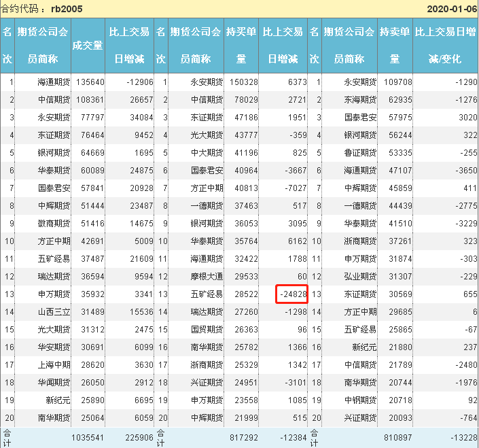Image resolution: width=479 pixels, height=448 pixels.
Task: Click volume change value 34084
Action: 141,118
